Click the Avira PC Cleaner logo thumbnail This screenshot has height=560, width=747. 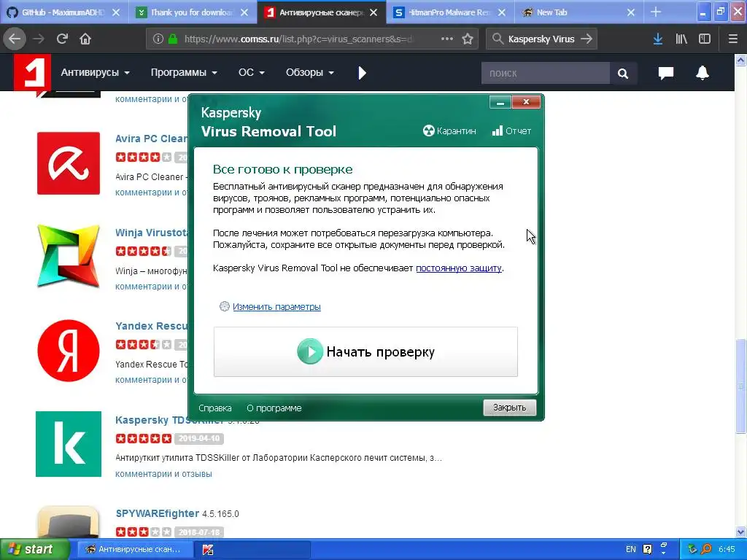point(69,163)
